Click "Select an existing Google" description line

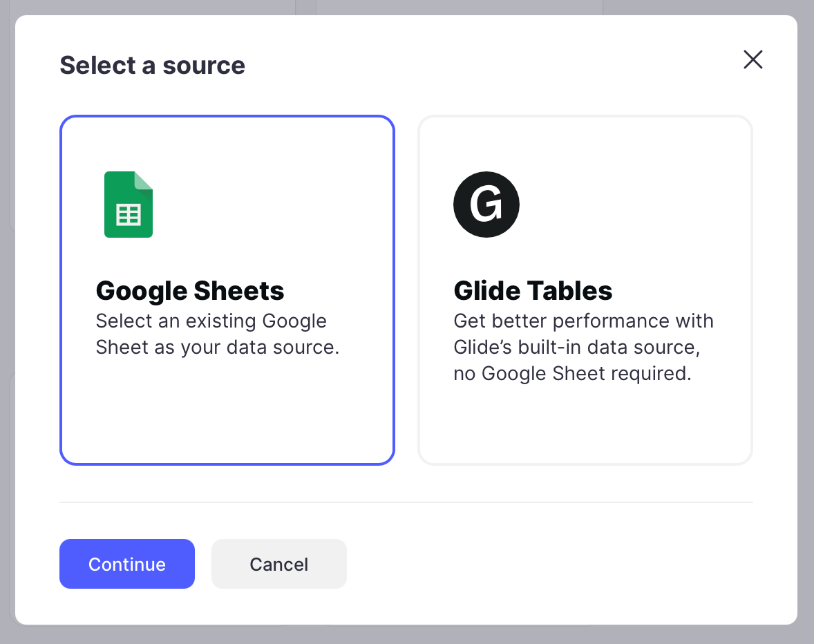[x=211, y=321]
